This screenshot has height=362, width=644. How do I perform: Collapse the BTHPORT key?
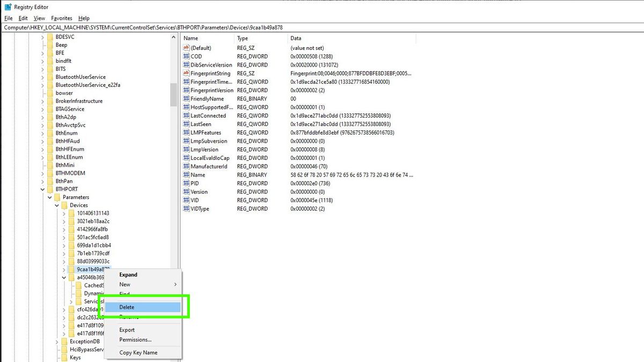pyautogui.click(x=42, y=189)
